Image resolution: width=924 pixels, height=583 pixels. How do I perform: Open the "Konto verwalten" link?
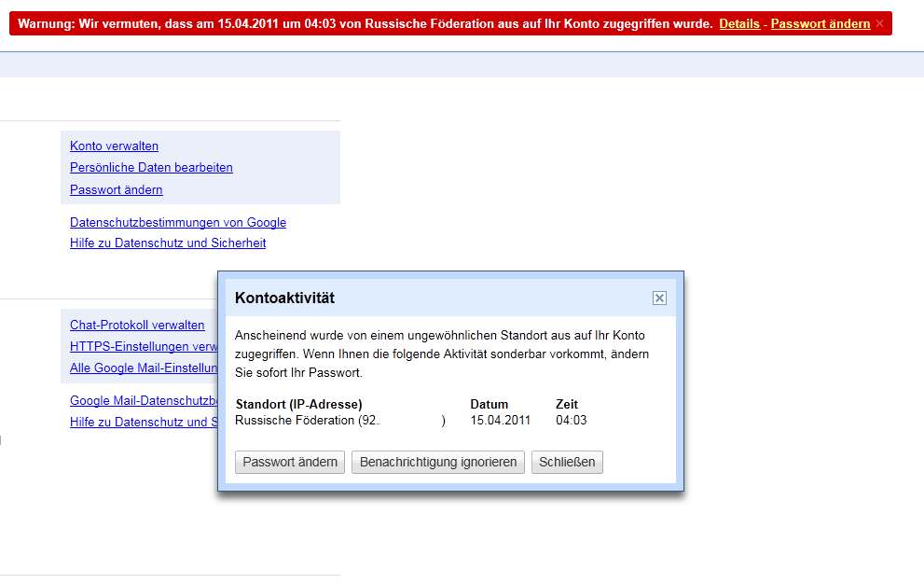pos(114,146)
